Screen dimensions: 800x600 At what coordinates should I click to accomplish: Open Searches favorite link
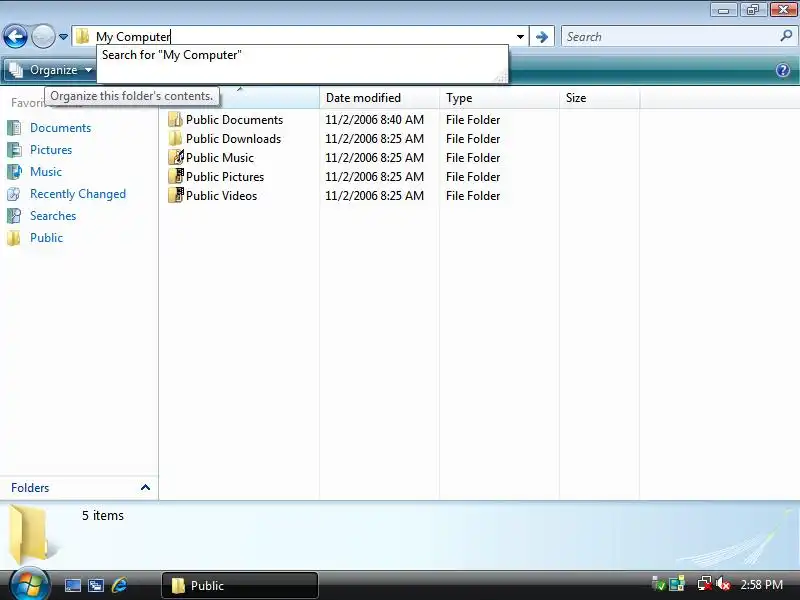click(53, 216)
